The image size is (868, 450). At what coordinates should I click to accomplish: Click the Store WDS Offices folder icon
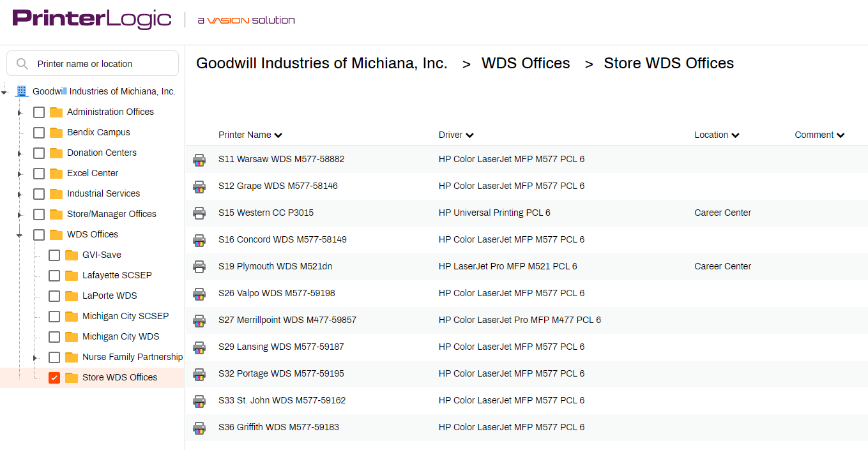pos(72,378)
